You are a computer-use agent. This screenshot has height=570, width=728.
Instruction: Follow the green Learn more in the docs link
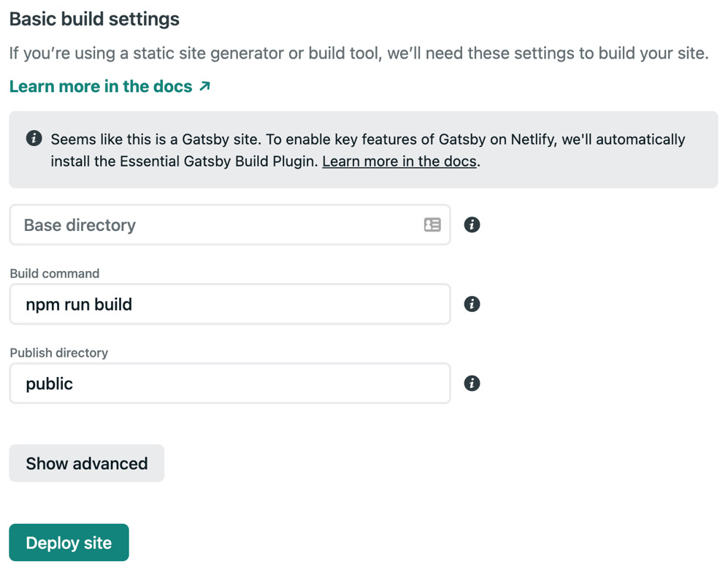101,85
